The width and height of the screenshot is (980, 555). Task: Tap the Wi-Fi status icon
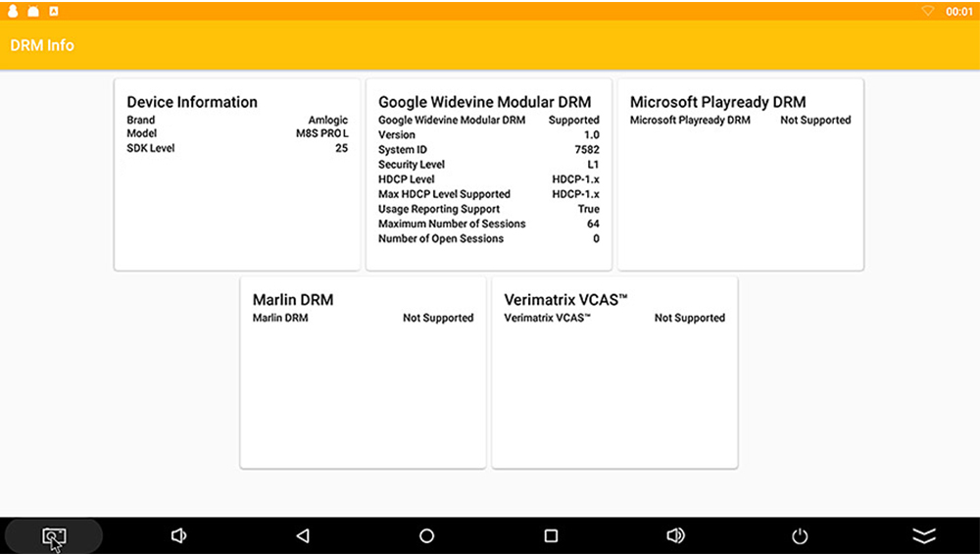click(927, 11)
